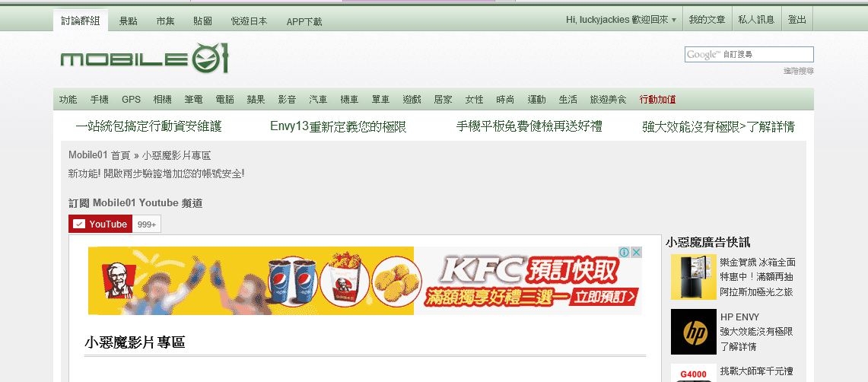Open the HP ENVY logo thumbnail

pos(694,332)
